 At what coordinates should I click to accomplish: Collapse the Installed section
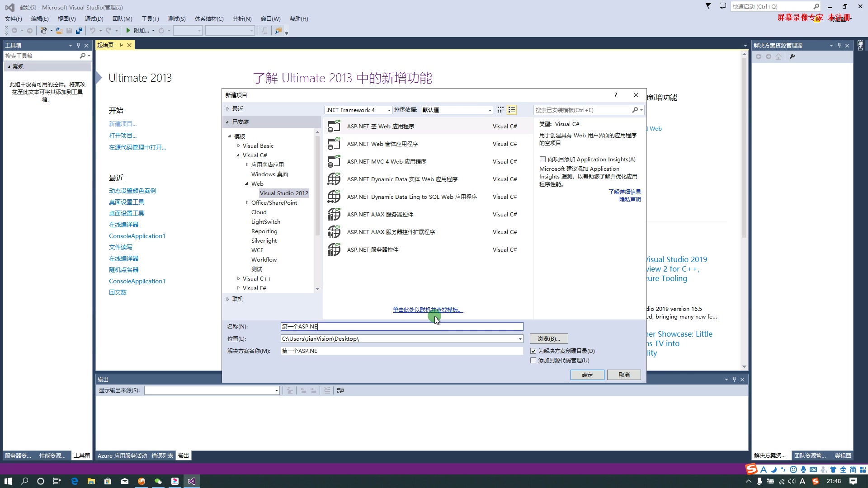click(227, 122)
